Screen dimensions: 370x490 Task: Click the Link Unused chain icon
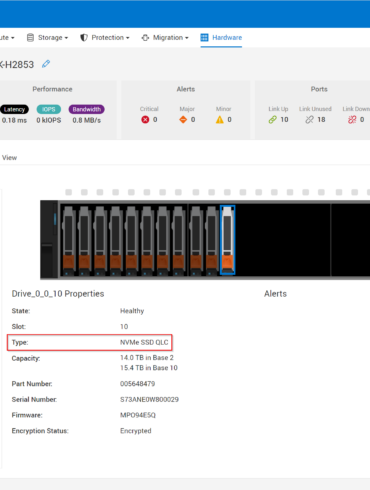(x=310, y=119)
